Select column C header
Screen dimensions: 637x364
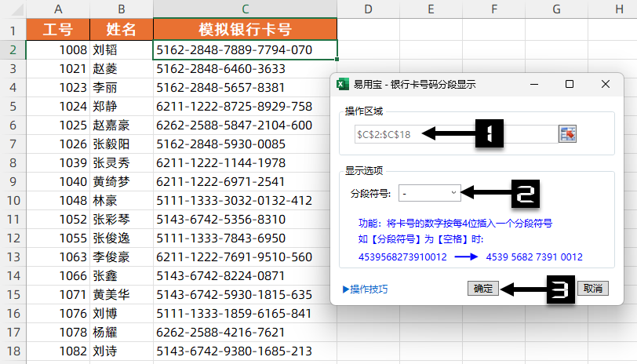coord(245,9)
